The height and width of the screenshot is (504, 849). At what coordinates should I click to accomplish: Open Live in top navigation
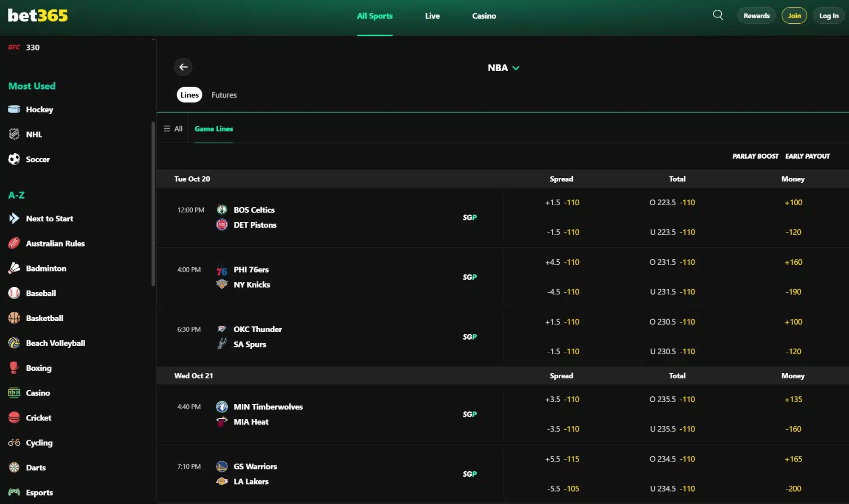coord(433,16)
